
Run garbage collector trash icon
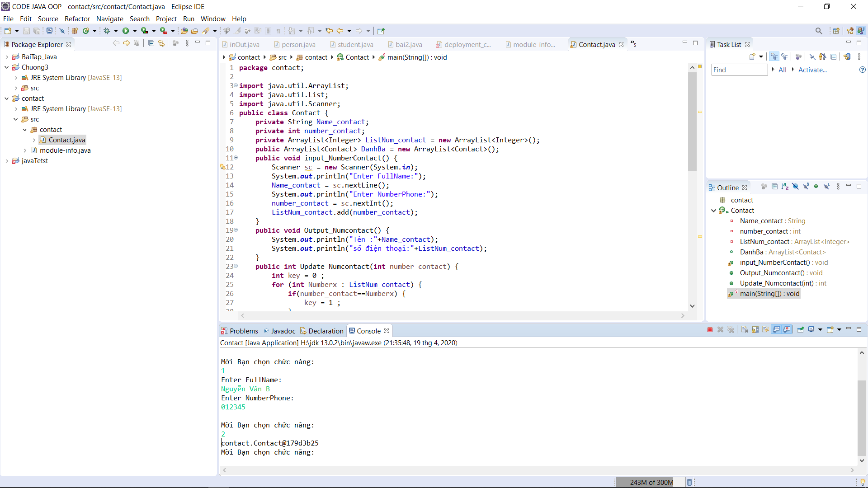689,482
